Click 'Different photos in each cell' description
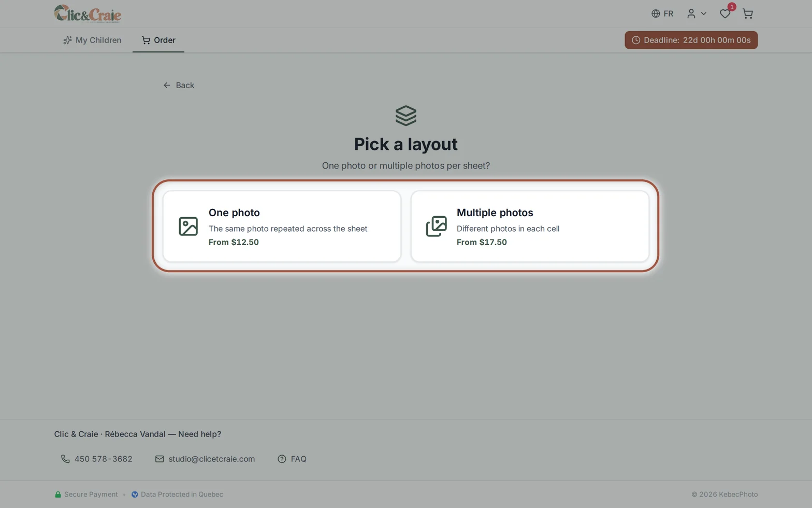 508,229
